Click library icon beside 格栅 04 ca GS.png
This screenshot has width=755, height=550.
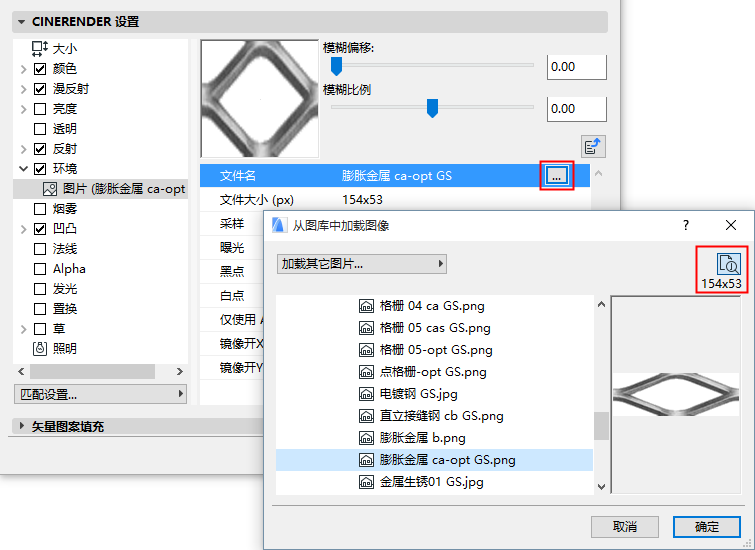(366, 306)
